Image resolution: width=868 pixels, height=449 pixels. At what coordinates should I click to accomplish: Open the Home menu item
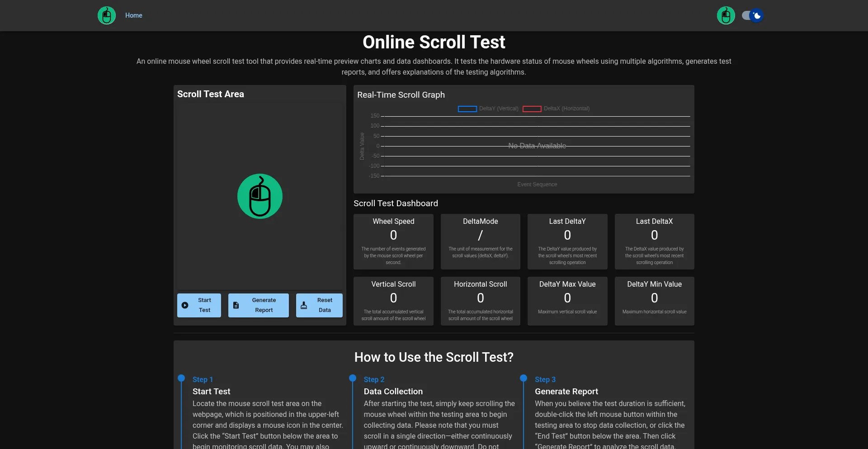click(133, 15)
